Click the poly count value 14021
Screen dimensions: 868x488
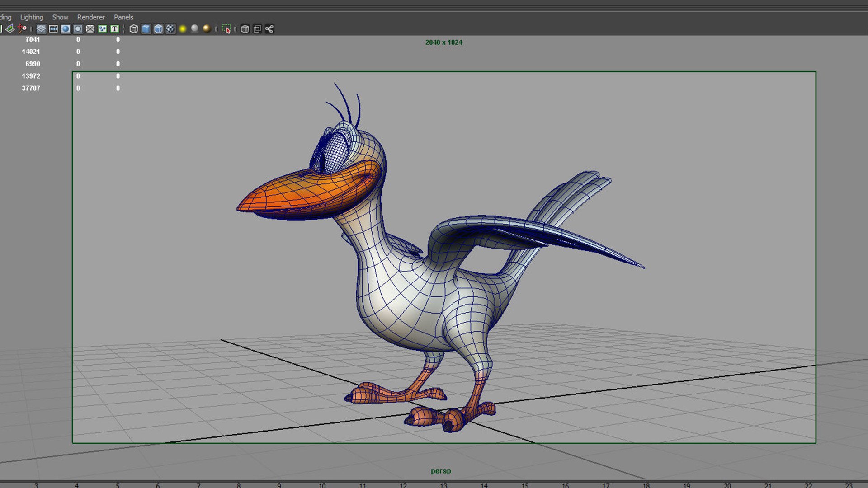click(x=31, y=52)
